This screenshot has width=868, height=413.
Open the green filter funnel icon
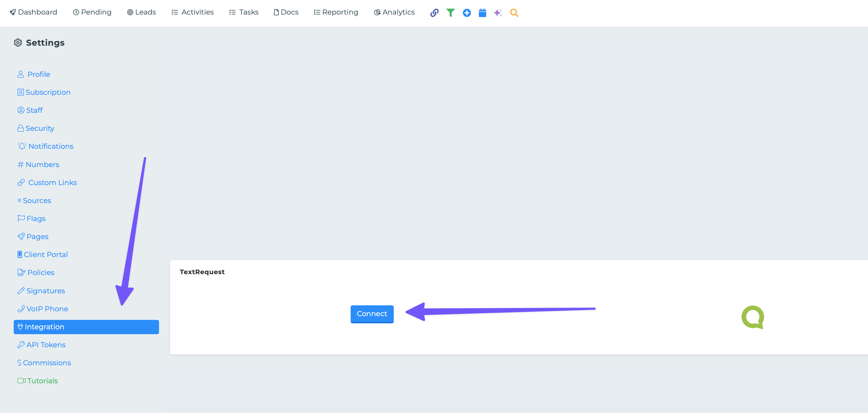pos(451,13)
